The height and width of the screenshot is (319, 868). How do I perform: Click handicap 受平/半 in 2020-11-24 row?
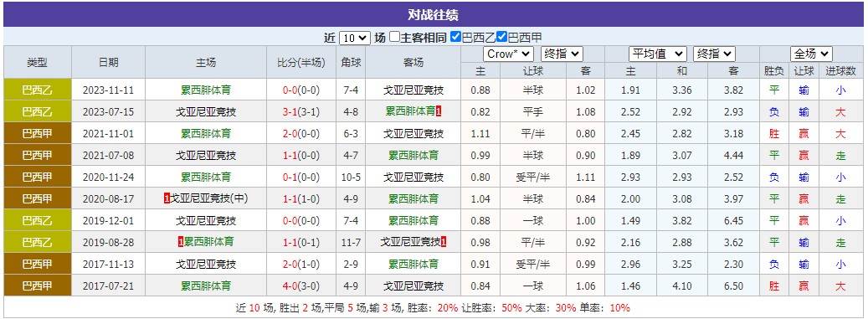[x=533, y=178]
